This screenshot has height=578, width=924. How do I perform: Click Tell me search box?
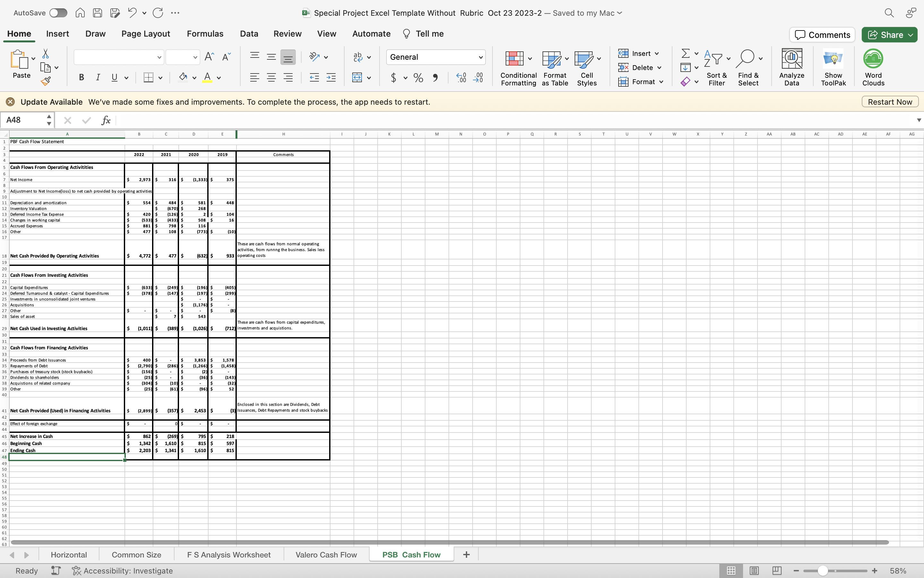(423, 34)
